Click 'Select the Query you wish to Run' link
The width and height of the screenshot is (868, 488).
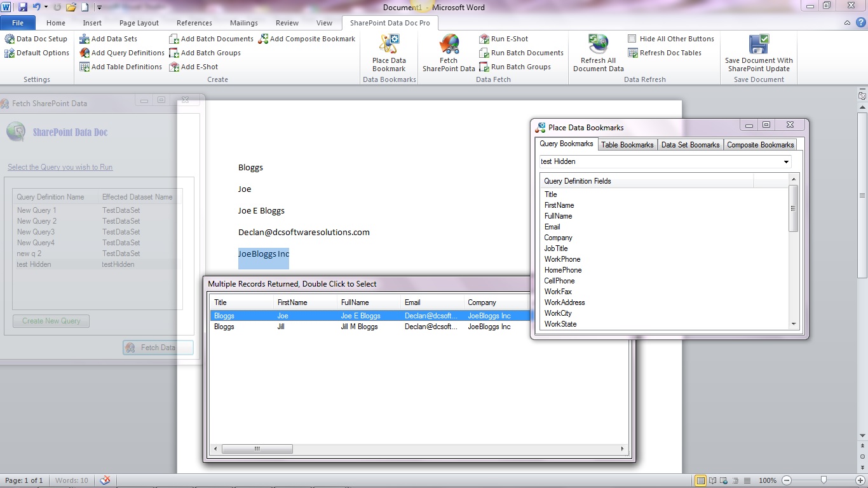point(60,167)
